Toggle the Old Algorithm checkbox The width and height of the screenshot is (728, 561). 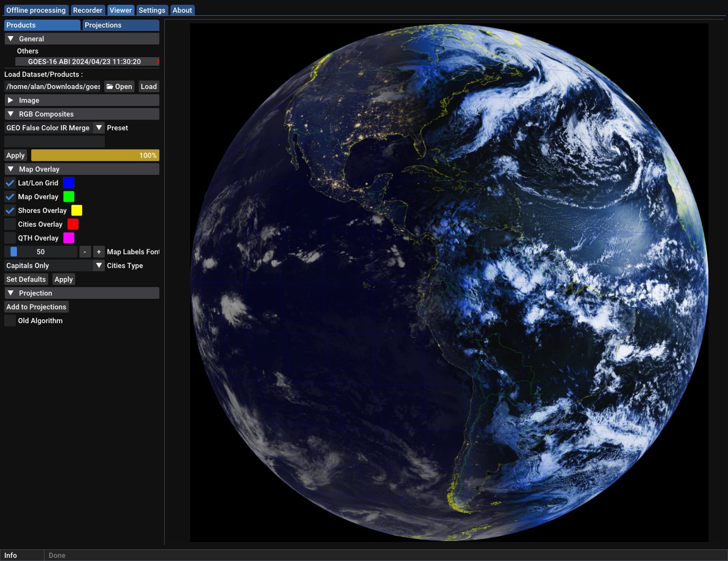coord(10,320)
